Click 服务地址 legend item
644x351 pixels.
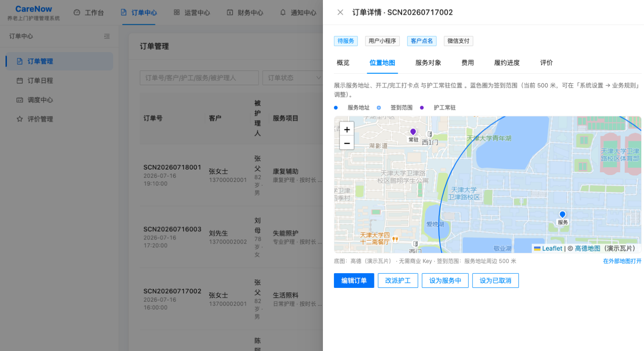(x=352, y=107)
